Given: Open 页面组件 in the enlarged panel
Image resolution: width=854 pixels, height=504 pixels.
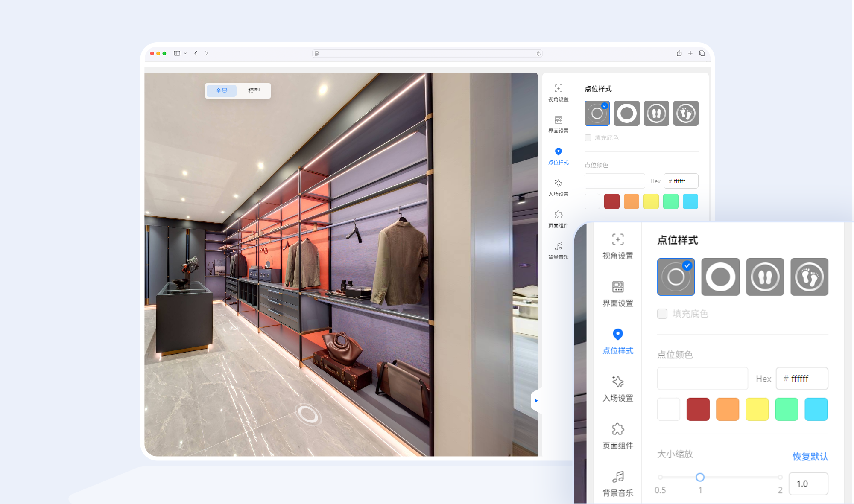Looking at the screenshot, I should pyautogui.click(x=617, y=436).
